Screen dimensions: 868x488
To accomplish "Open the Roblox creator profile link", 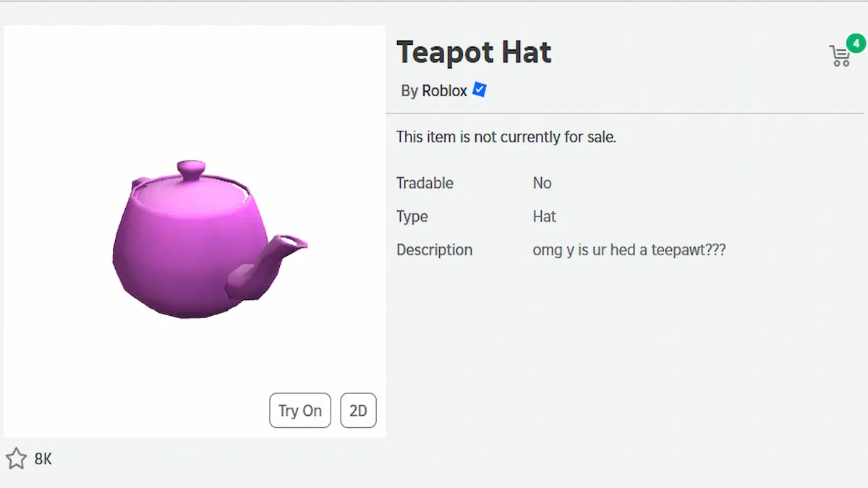I will (444, 91).
